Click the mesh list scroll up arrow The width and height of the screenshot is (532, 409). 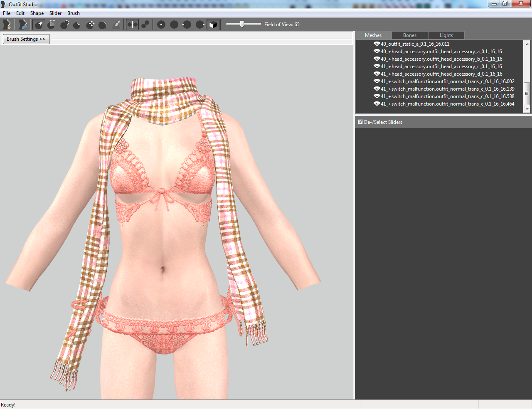(527, 44)
